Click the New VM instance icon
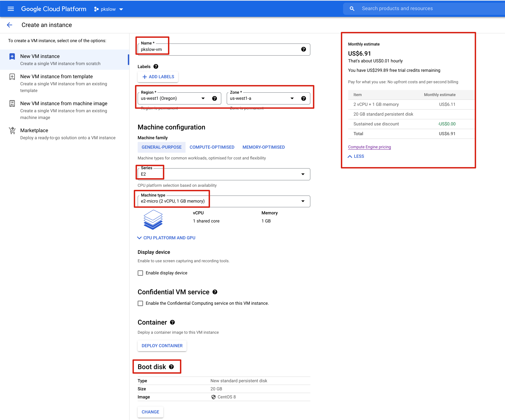The image size is (505, 420). pos(12,56)
